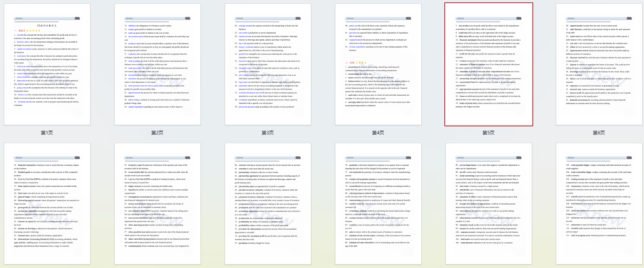
Task: Click the blue term prime cost on page 4
Action: click(x=353, y=26)
